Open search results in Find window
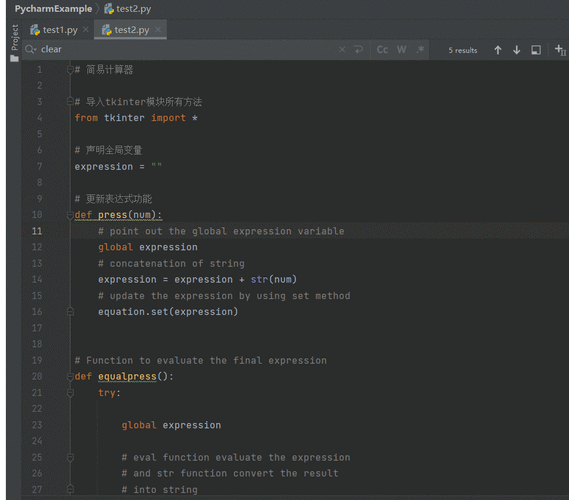This screenshot has height=500, width=569. [536, 50]
